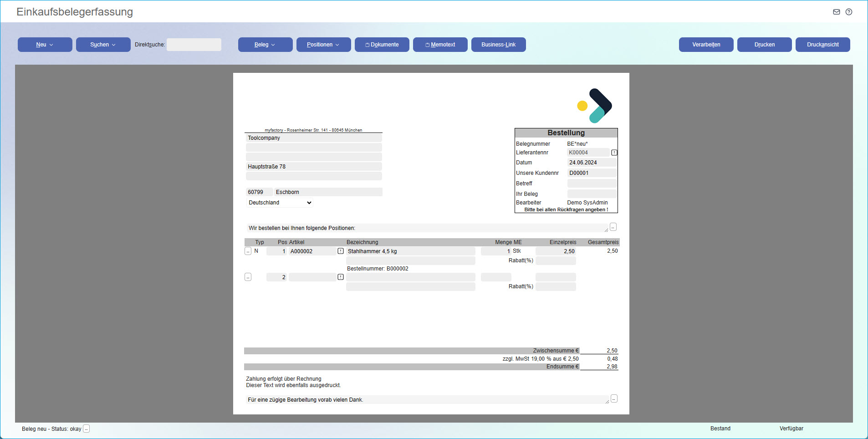Click the Drucken button
Viewport: 868px width, 439px height.
(x=764, y=45)
